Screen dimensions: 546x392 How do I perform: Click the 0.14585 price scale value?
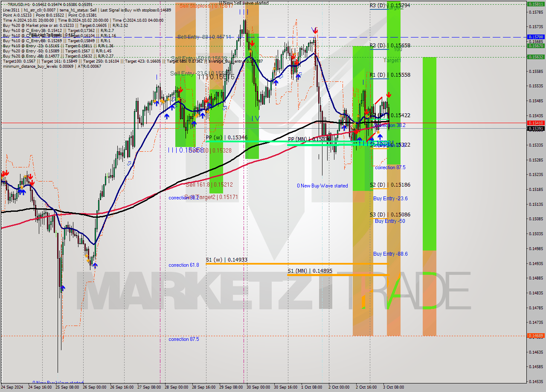click(x=536, y=366)
